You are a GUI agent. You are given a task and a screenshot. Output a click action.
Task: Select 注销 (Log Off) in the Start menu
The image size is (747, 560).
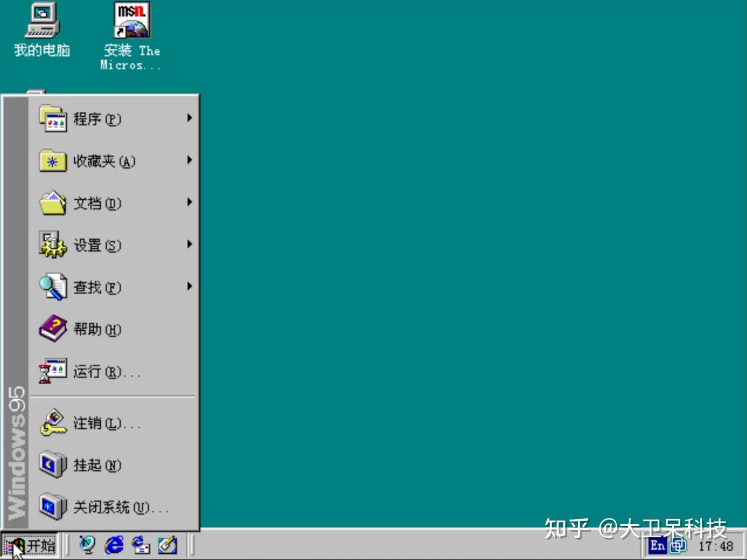(x=103, y=423)
